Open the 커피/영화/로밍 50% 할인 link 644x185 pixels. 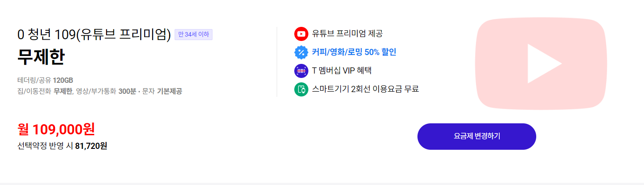(354, 52)
